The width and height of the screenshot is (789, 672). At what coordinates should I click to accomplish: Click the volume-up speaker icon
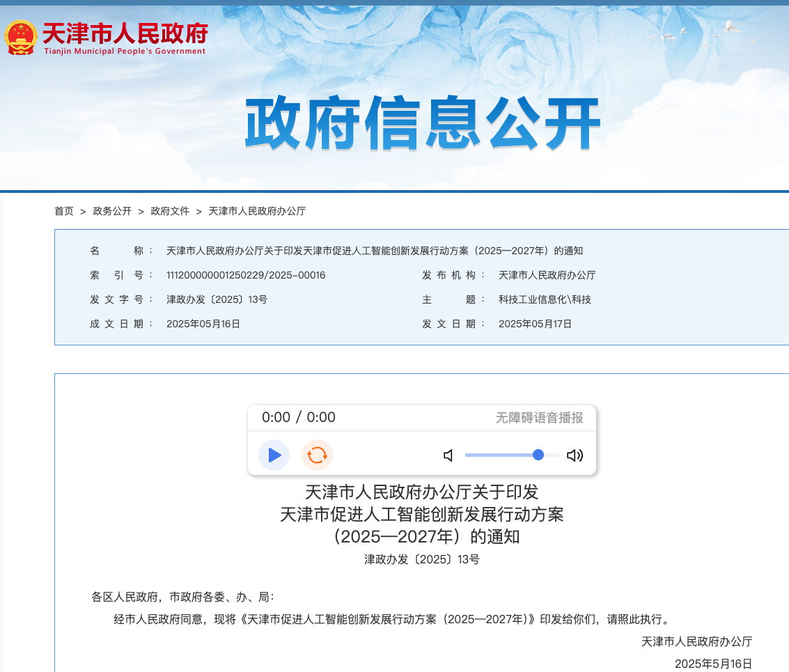(575, 455)
